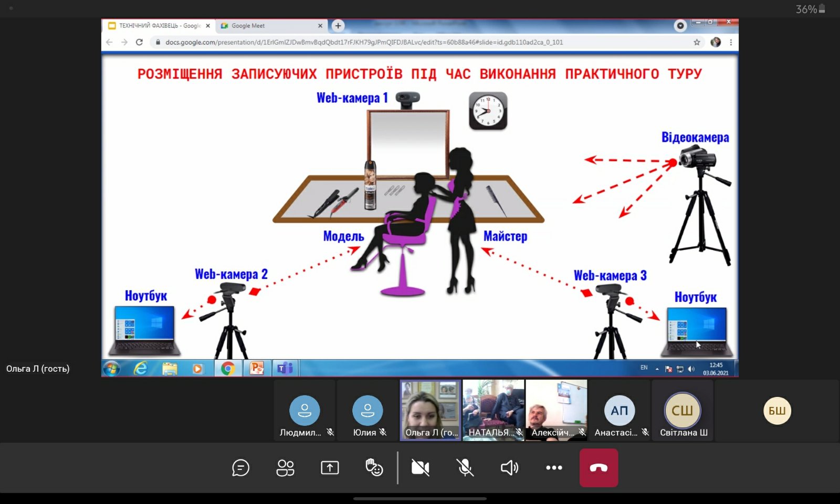
Task: Bookmark the page with star icon
Action: [697, 43]
